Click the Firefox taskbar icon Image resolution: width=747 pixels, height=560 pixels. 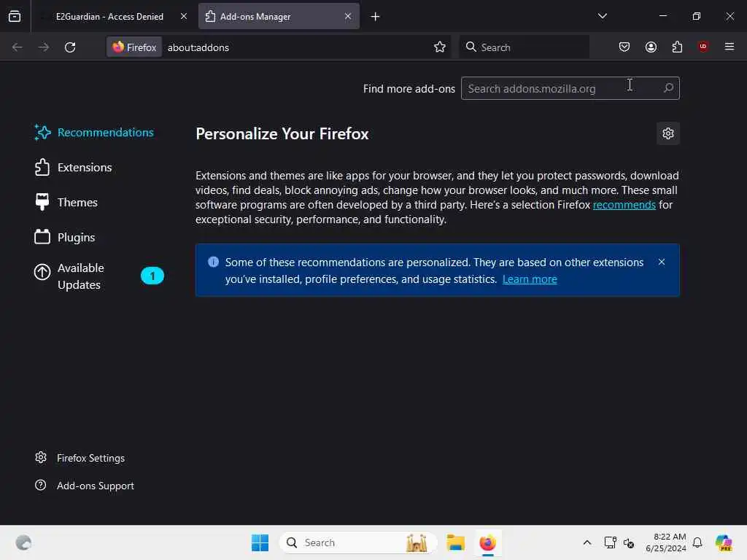point(488,542)
